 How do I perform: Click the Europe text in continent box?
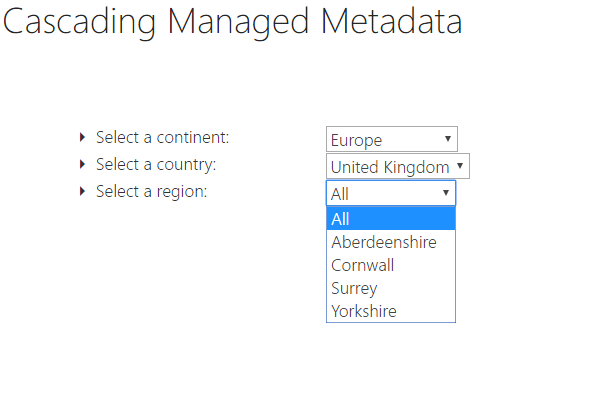click(x=356, y=140)
